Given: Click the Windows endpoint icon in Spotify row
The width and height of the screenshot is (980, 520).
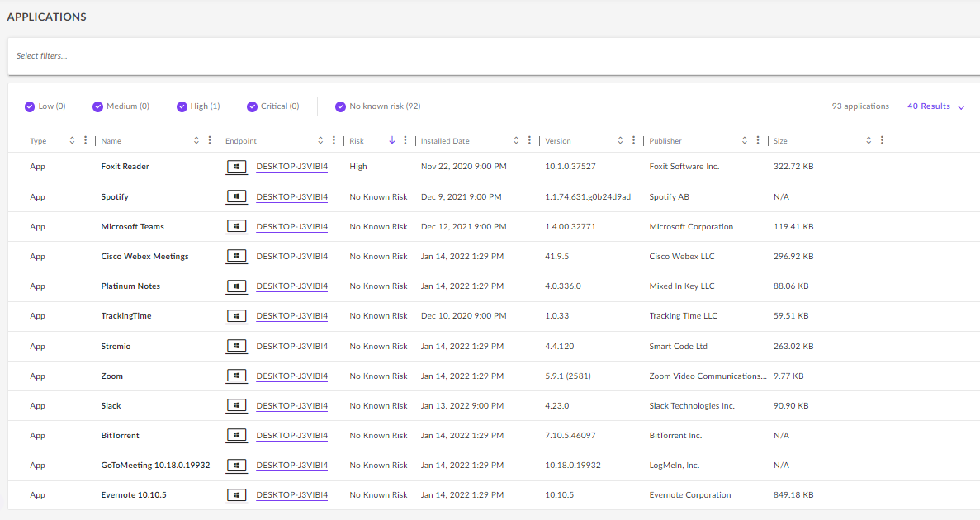Looking at the screenshot, I should [x=236, y=197].
